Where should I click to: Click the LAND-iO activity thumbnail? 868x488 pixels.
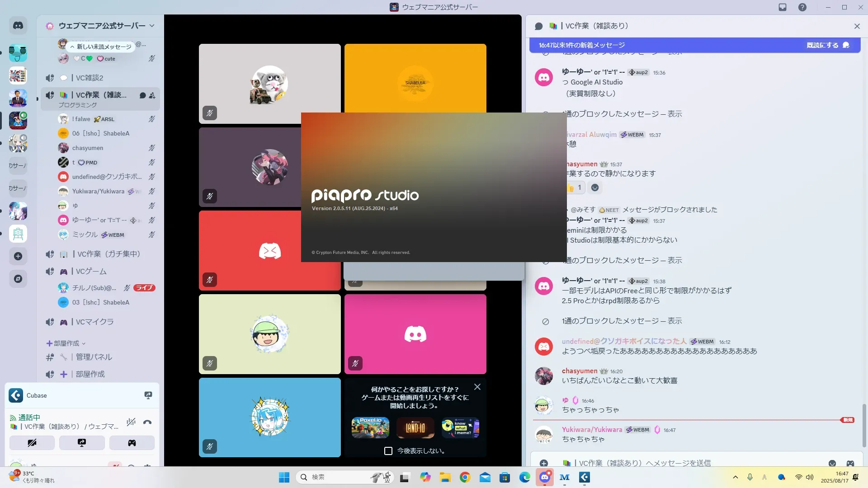tap(415, 427)
